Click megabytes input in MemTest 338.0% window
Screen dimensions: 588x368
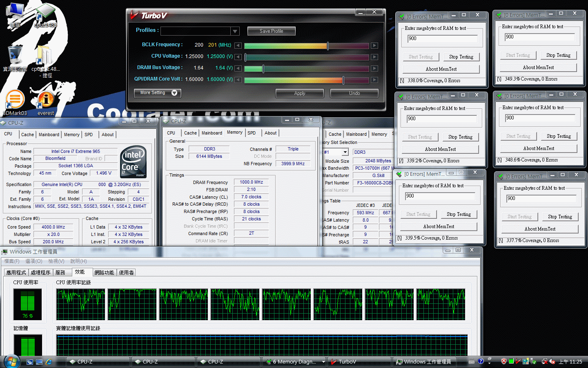click(x=442, y=39)
